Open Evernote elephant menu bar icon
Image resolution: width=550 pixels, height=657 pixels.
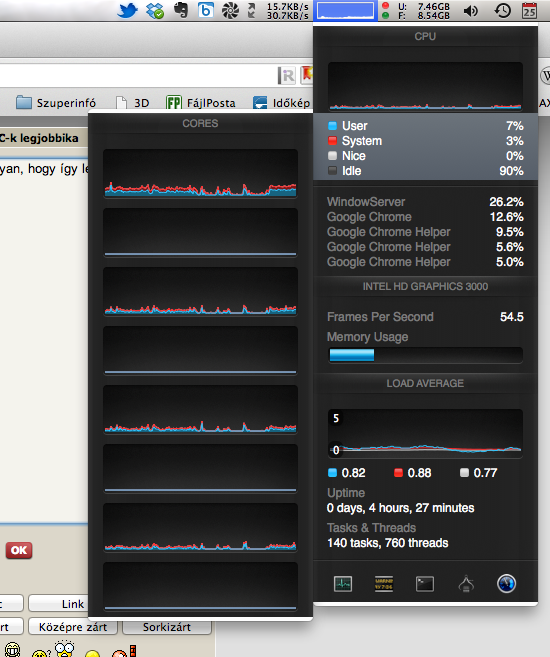pyautogui.click(x=181, y=10)
